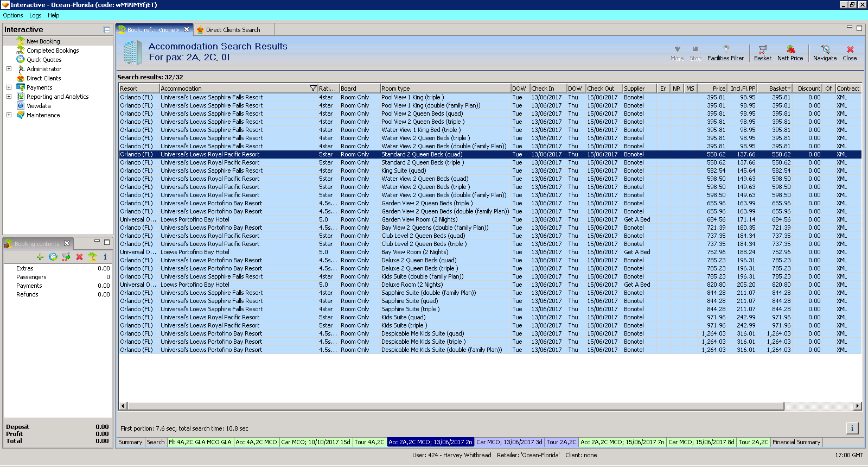Click the cart with green arrow icon
The image size is (868, 467).
66,257
